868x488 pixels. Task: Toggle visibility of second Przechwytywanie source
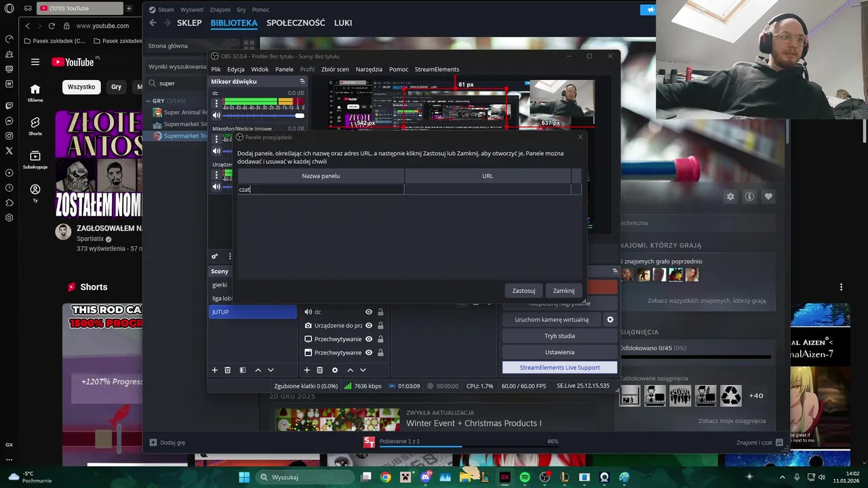369,352
